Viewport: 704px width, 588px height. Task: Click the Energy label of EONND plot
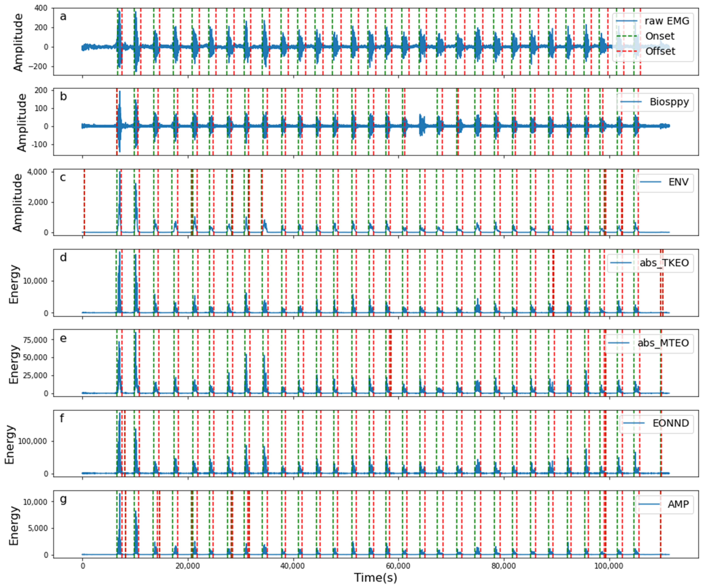tap(10, 444)
